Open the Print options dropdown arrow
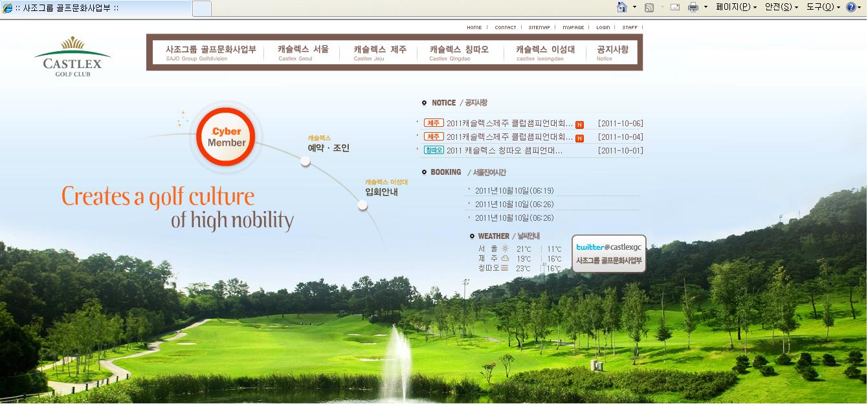This screenshot has width=868, height=404. [706, 7]
